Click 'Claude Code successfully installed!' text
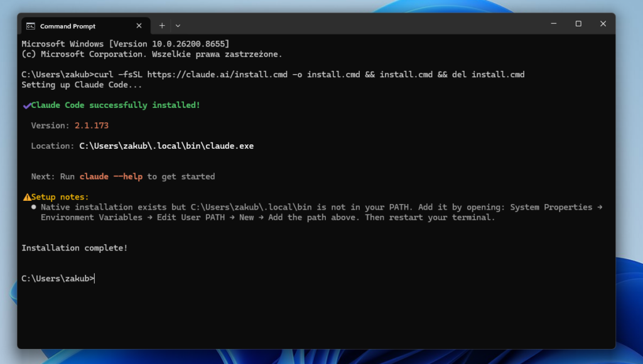This screenshot has height=364, width=643. point(116,105)
